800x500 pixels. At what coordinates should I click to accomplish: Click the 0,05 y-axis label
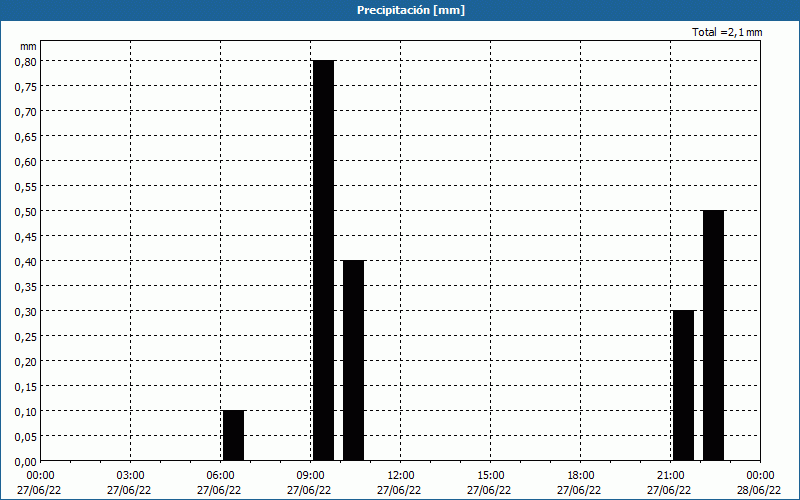26,436
